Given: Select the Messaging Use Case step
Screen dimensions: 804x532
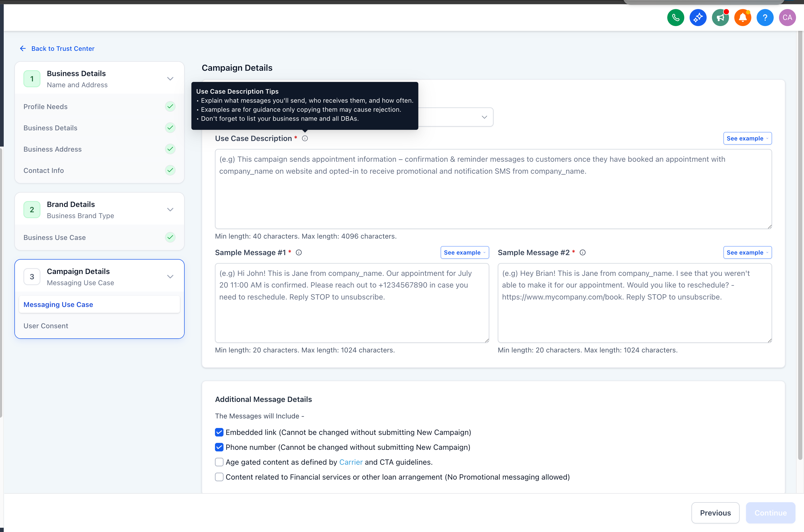Looking at the screenshot, I should pos(58,305).
